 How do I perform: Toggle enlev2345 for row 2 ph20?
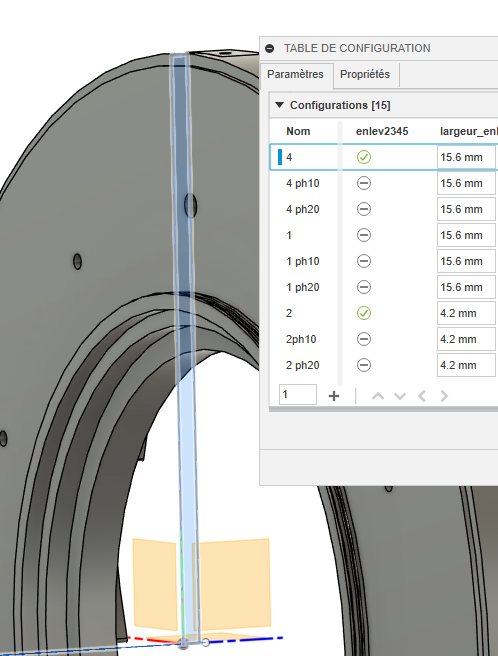[x=364, y=365]
